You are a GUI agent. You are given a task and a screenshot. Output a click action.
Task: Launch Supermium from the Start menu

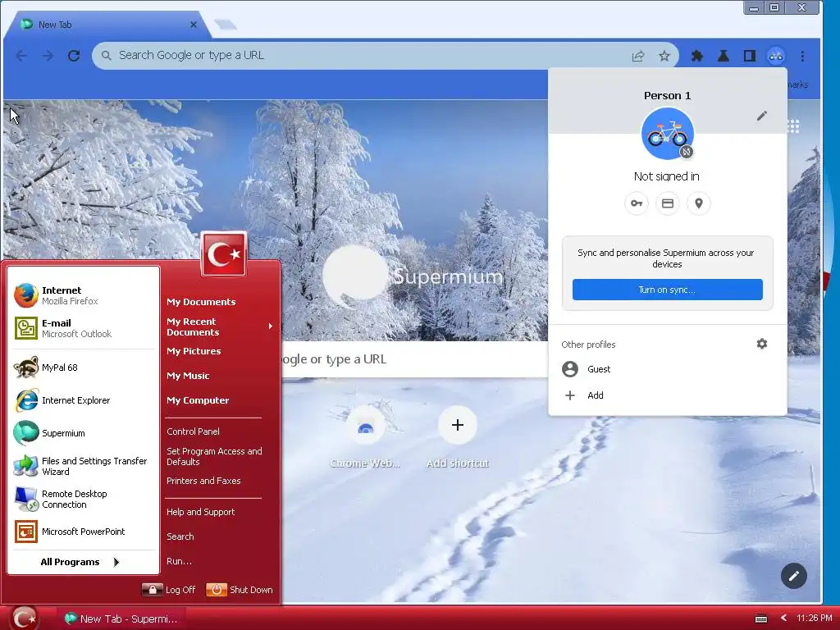coord(84,433)
